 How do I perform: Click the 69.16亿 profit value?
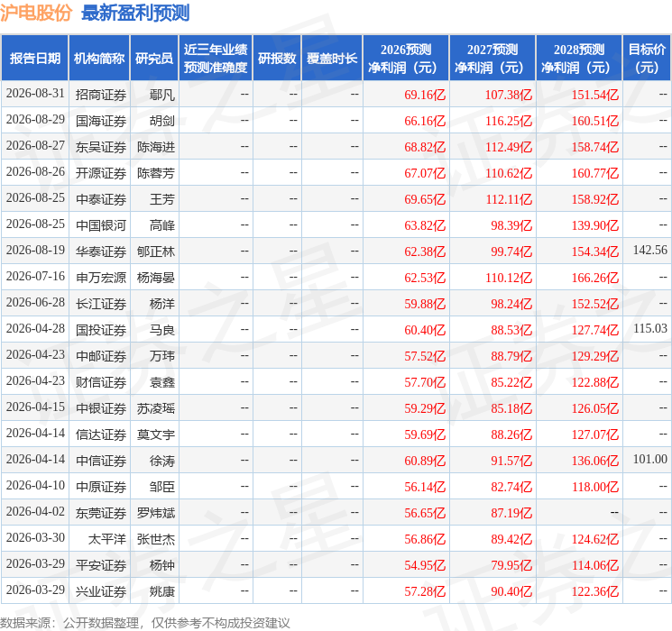point(425,95)
